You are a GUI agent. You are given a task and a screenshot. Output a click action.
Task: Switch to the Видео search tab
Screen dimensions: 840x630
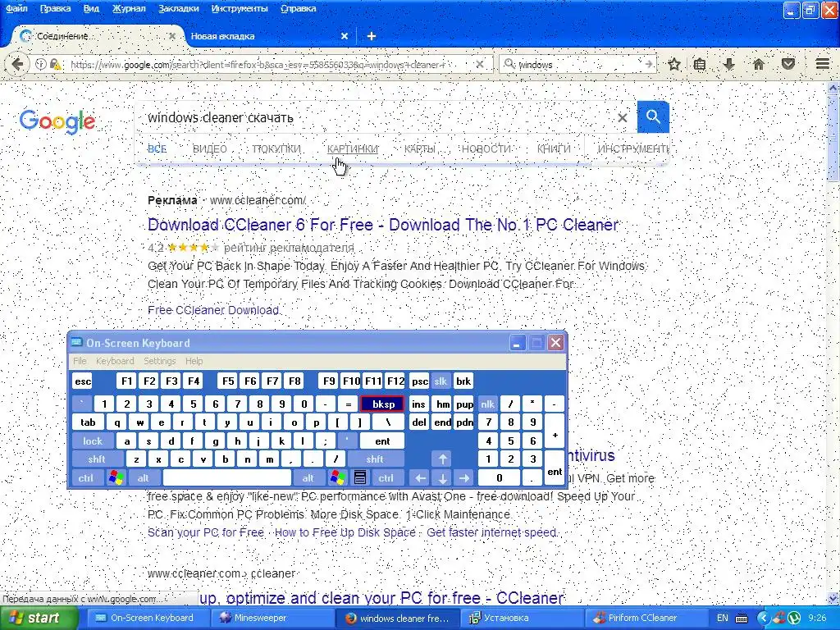tap(209, 149)
